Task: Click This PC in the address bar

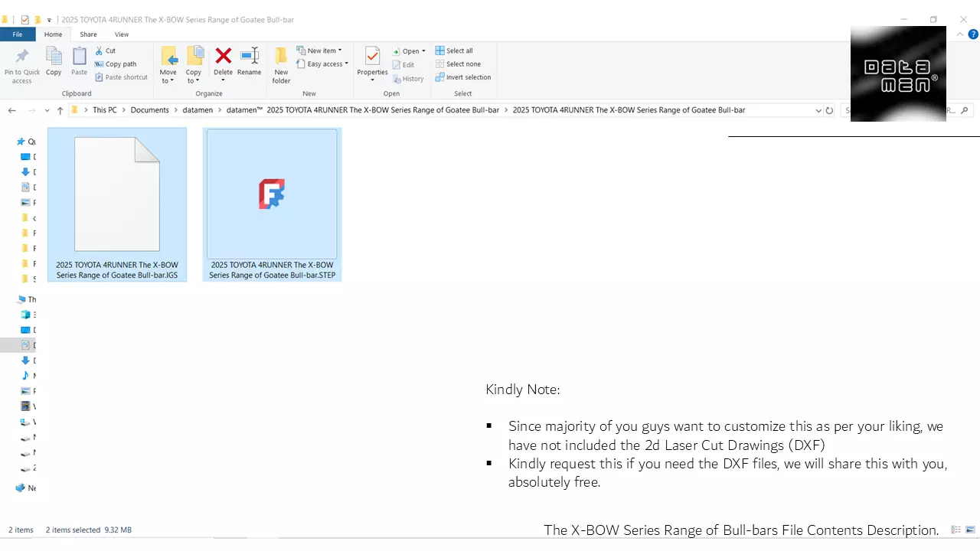Action: coord(105,110)
